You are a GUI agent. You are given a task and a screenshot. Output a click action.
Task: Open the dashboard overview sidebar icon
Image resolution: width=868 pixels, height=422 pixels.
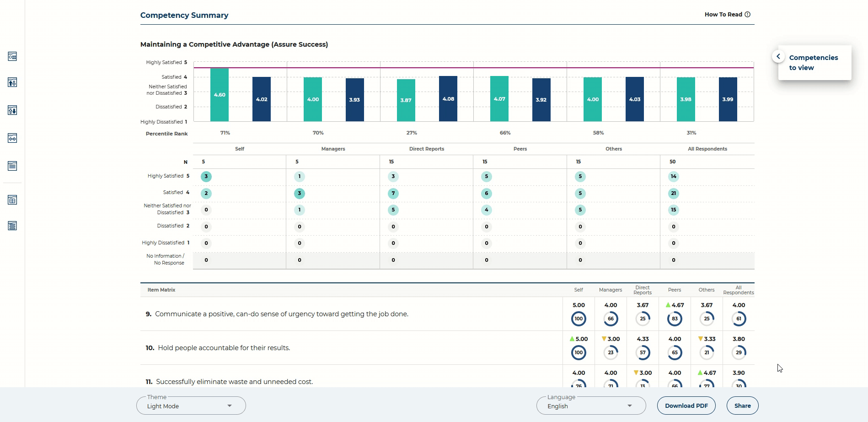tap(12, 56)
